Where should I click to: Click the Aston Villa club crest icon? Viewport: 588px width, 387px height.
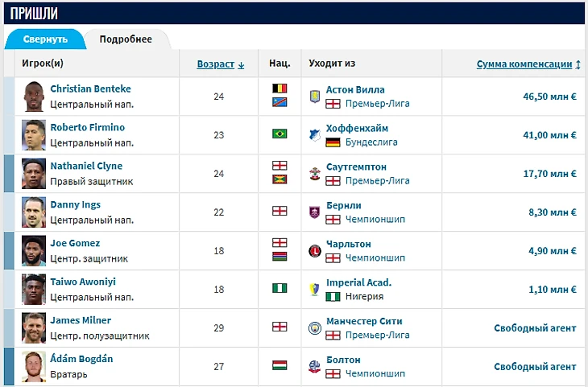pos(315,97)
